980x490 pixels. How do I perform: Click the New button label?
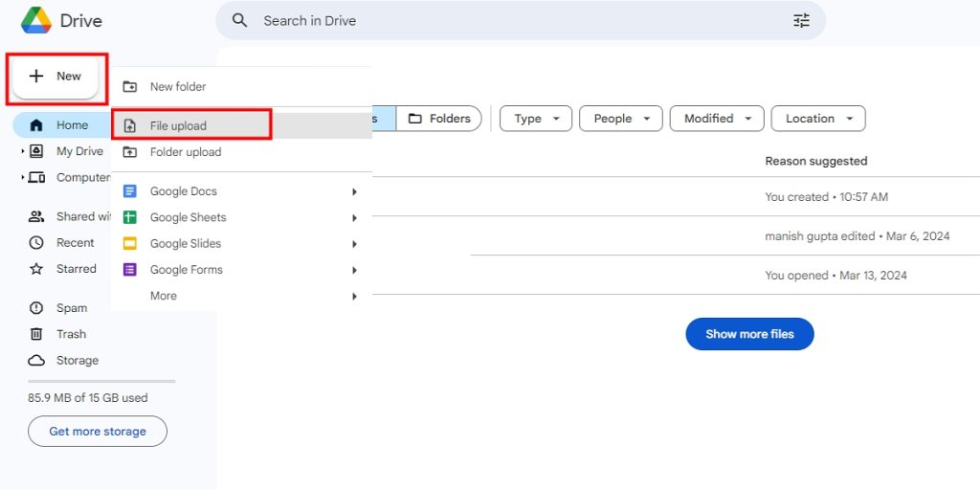tap(69, 77)
